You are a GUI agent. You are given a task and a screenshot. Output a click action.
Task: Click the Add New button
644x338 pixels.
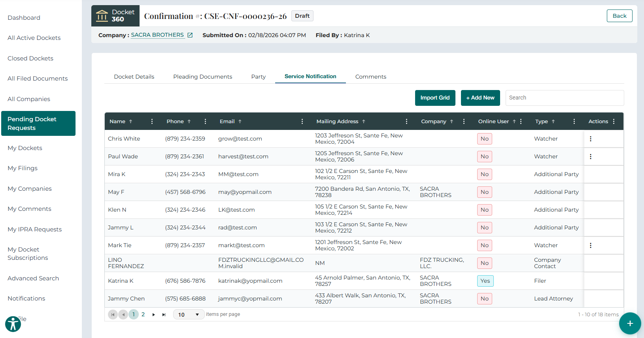480,98
